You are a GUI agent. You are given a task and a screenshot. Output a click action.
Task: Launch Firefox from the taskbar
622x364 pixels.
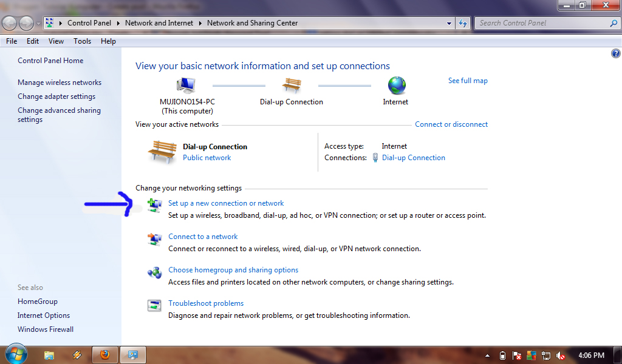[104, 354]
